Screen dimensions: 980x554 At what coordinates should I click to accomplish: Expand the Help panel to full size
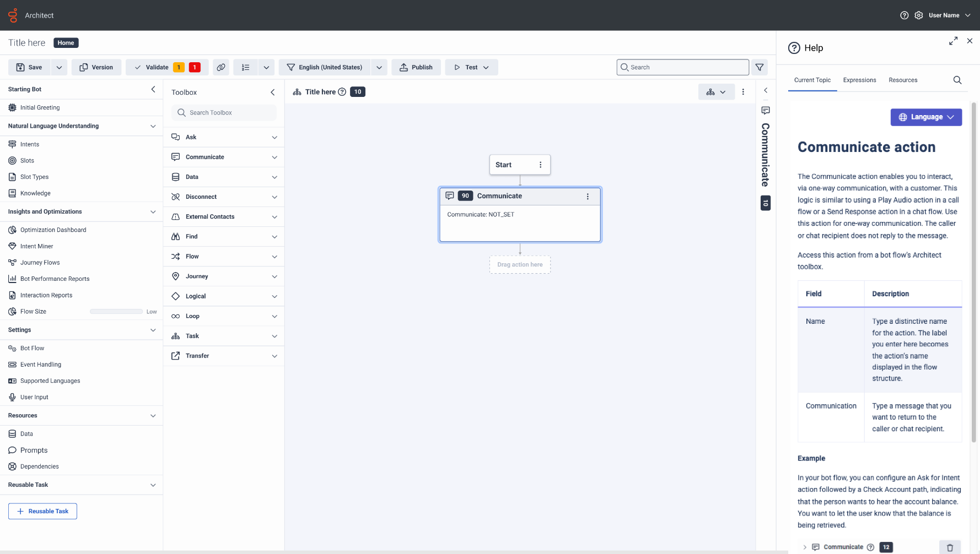point(953,41)
